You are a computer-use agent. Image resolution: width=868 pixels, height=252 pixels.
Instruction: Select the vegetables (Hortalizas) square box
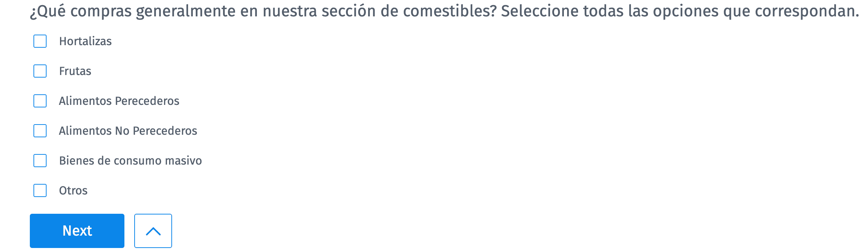click(40, 41)
